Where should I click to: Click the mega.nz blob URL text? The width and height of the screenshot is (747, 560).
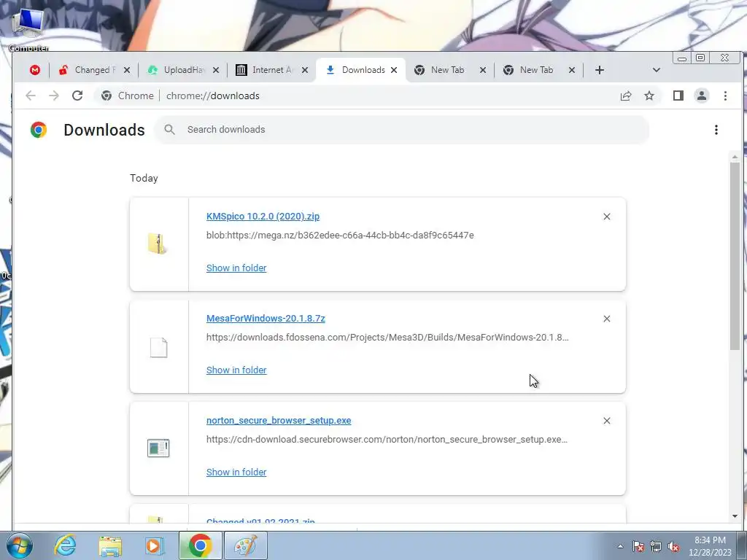click(x=340, y=236)
